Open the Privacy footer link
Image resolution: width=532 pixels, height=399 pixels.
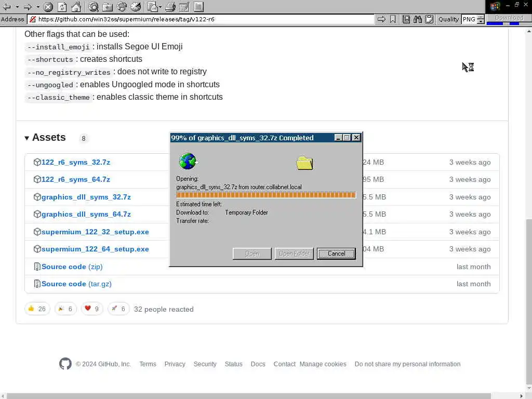175,364
